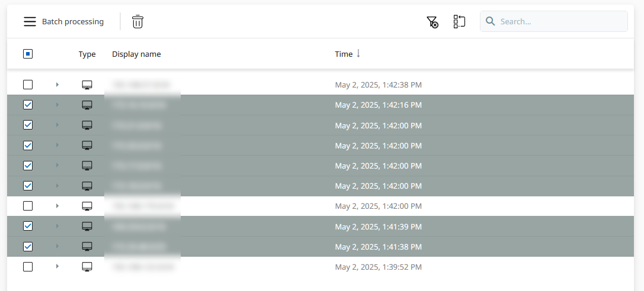This screenshot has height=291, width=644.
Task: Click the column configuration icon
Action: pos(459,22)
